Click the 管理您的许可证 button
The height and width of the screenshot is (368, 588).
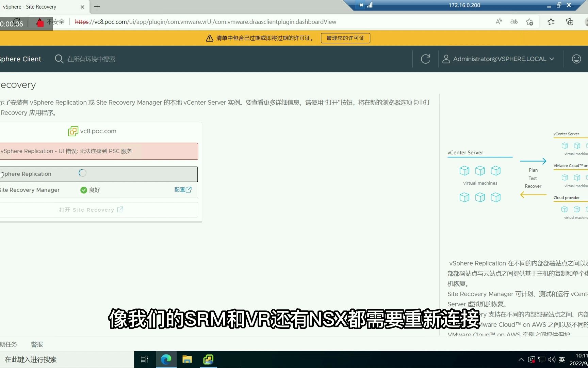point(345,38)
